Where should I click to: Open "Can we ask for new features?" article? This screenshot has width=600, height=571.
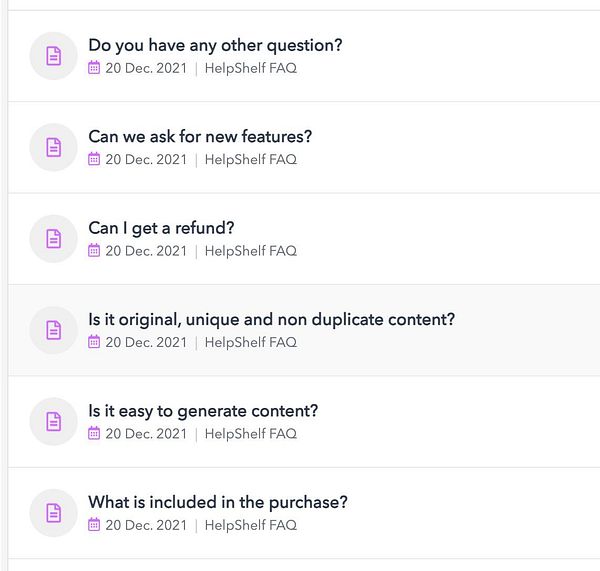click(x=200, y=136)
